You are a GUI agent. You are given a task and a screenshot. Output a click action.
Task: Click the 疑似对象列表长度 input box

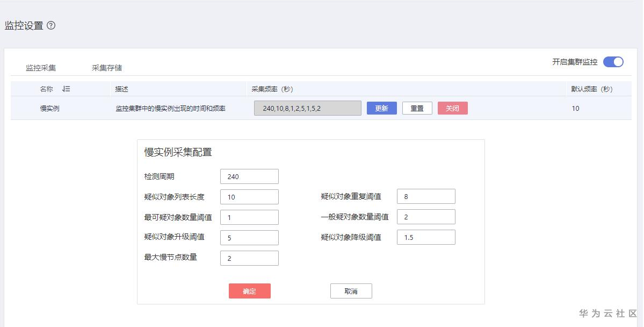[x=249, y=197]
